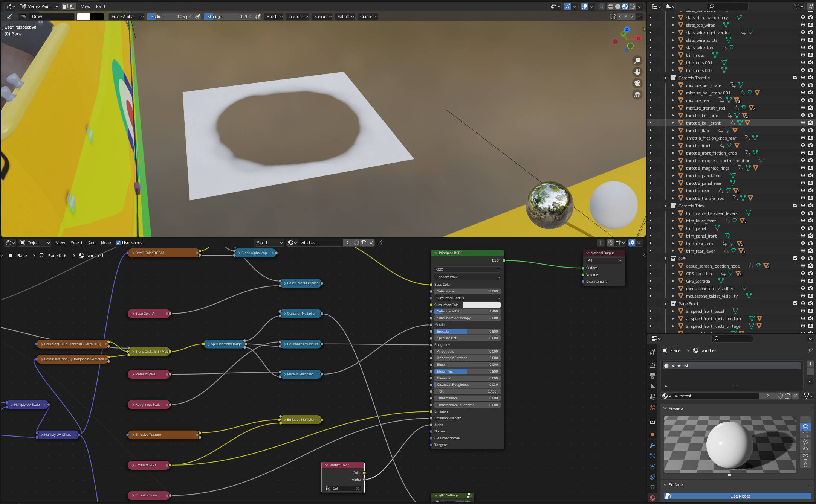Toggle the camera view icon in viewport sidebar
Viewport: 816px width, 504px height.
point(638,83)
